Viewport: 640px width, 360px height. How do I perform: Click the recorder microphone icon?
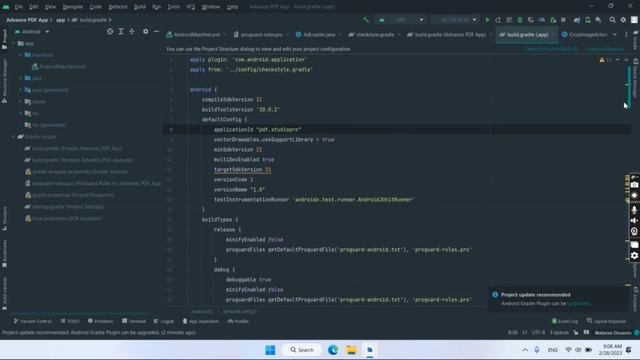tap(634, 209)
